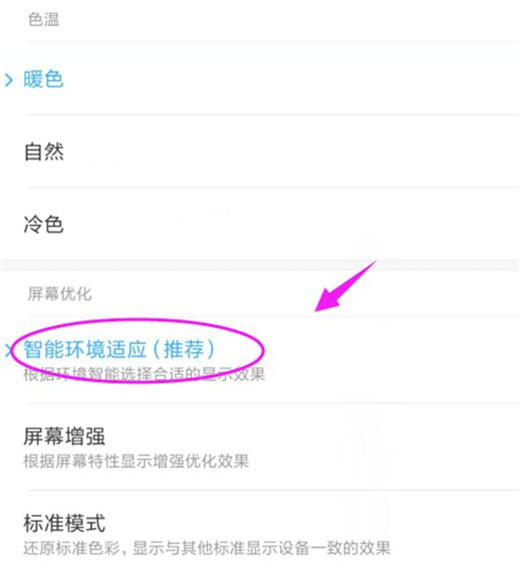Select the 暖色 color temperature option

(260, 79)
